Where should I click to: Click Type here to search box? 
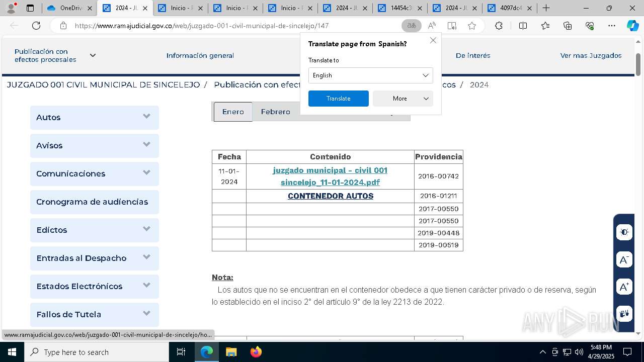(x=97, y=352)
